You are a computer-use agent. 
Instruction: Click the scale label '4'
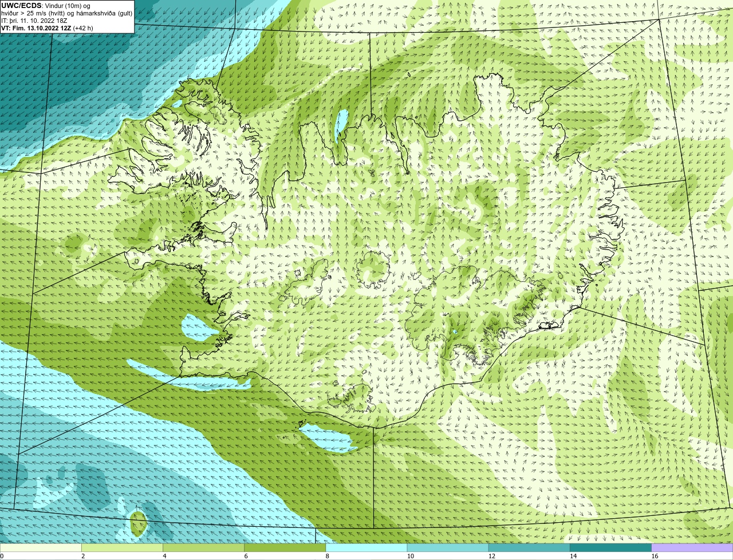coord(164,556)
